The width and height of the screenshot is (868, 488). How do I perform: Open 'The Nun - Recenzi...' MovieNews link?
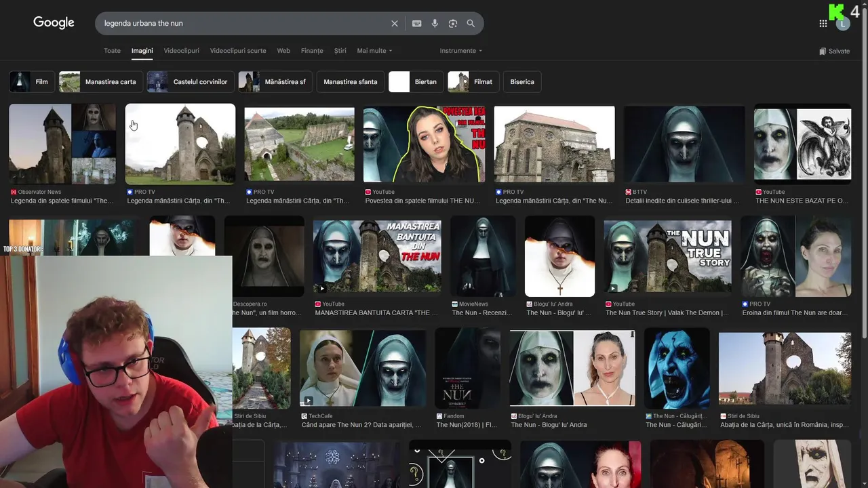483,313
